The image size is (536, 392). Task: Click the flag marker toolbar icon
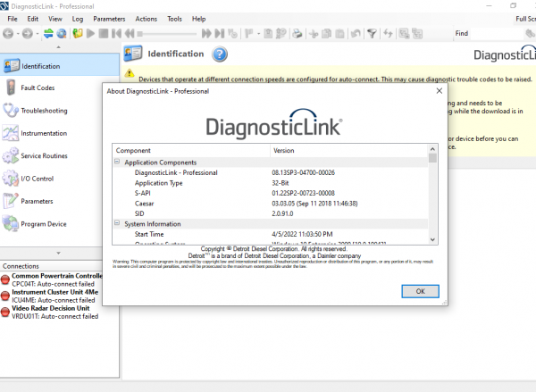click(249, 34)
